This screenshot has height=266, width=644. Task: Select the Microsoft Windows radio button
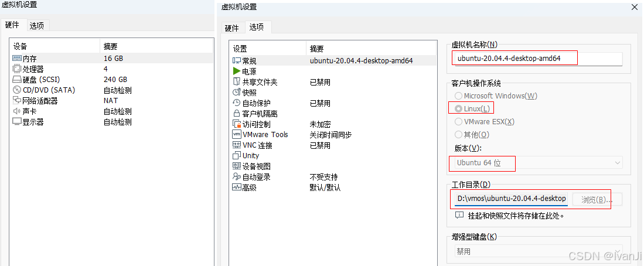tap(458, 96)
